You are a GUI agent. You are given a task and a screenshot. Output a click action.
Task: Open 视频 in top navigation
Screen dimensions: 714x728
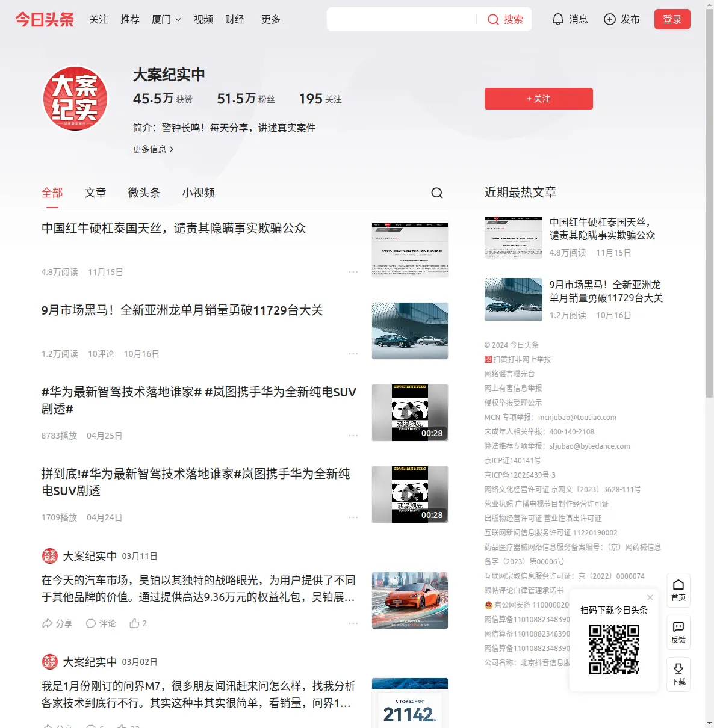coord(203,19)
